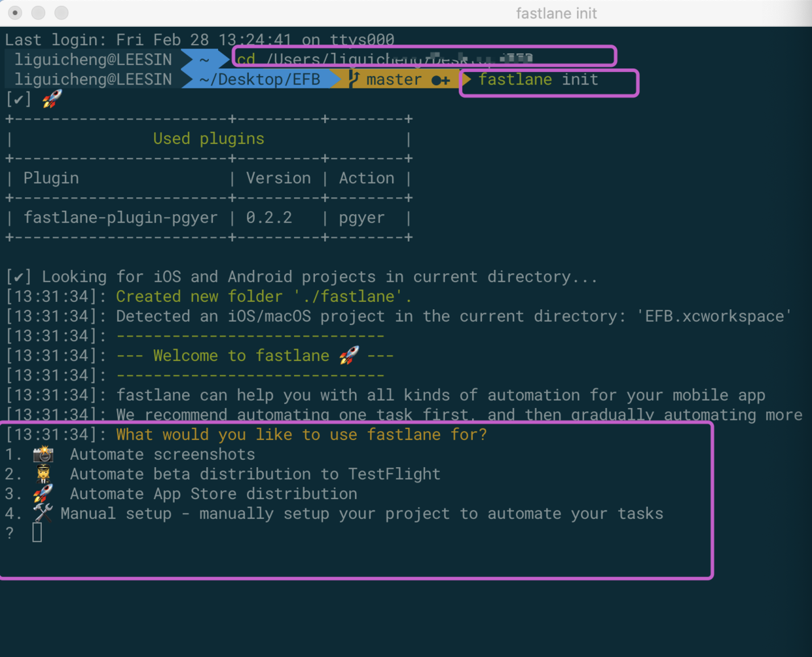
Task: Click the 'Last login' line at top
Action: click(200, 39)
